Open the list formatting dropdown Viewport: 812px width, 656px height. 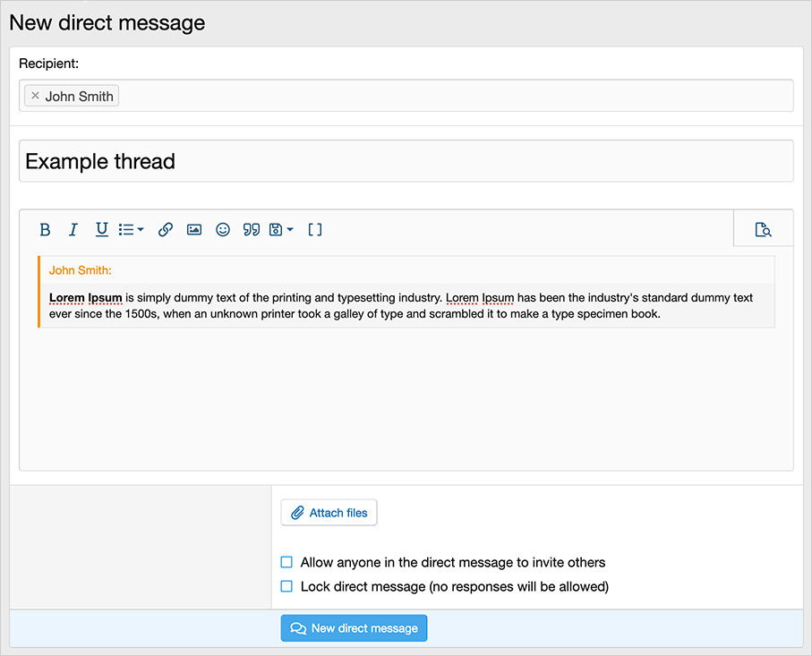[x=131, y=230]
